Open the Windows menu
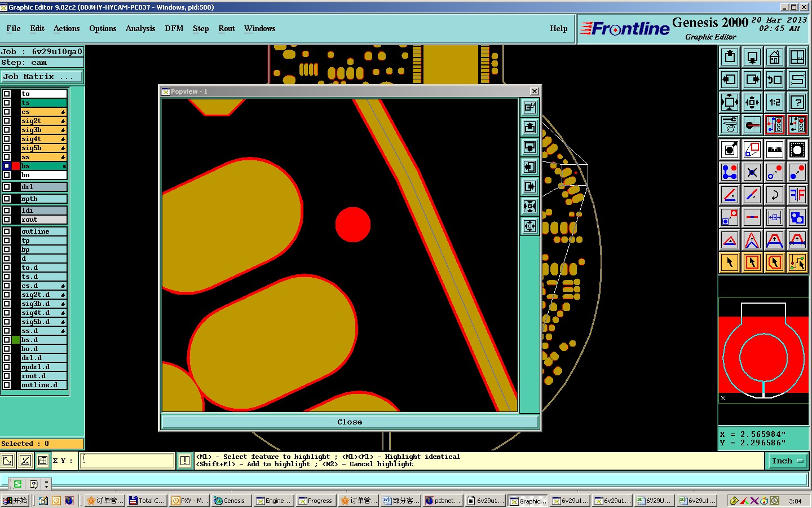Image resolution: width=812 pixels, height=508 pixels. (x=260, y=29)
